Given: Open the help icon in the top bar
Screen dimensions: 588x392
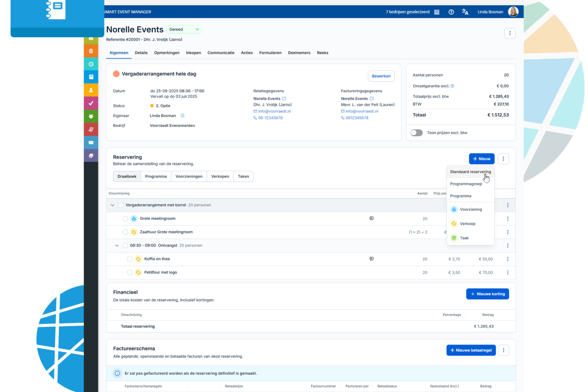Looking at the screenshot, I should [451, 12].
